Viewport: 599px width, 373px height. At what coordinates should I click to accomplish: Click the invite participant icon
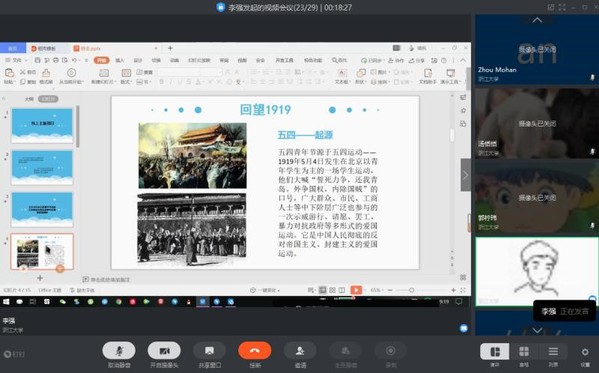point(300,350)
